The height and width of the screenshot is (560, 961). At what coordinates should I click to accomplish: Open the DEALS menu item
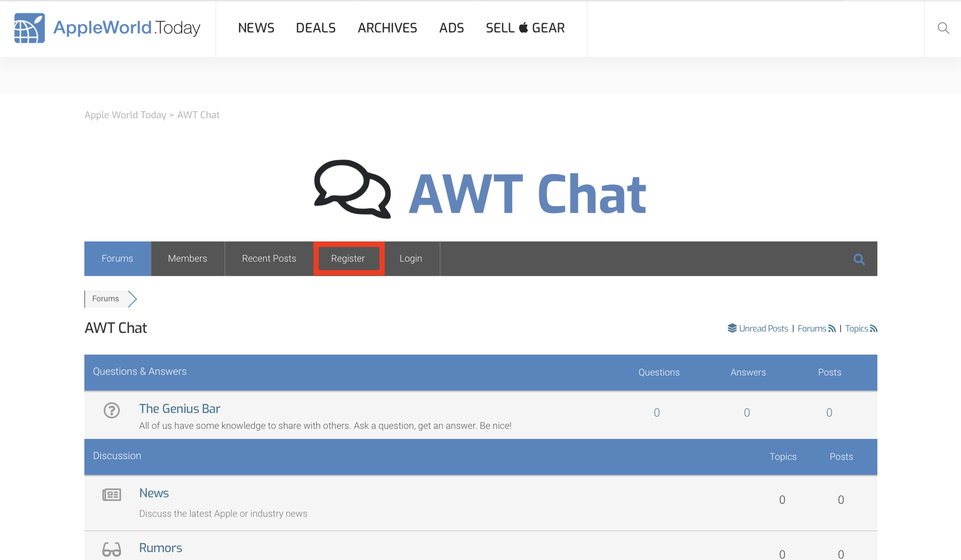(x=316, y=28)
